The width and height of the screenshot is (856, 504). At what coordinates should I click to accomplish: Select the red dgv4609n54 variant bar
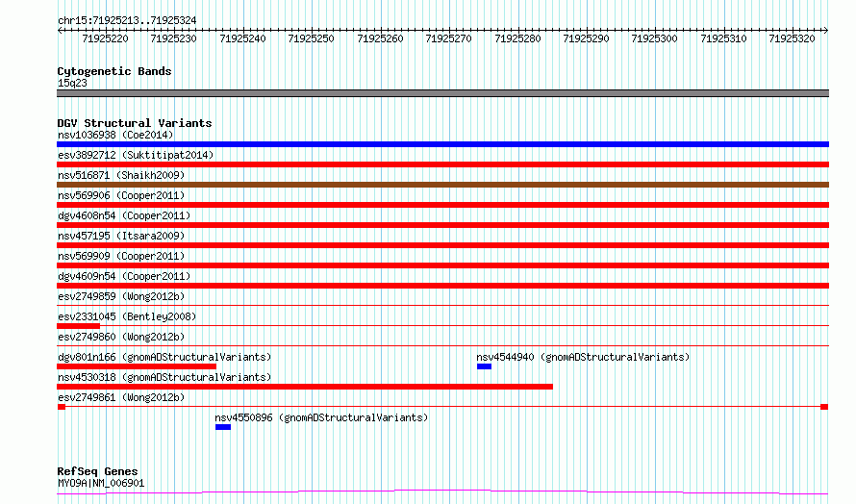442,286
